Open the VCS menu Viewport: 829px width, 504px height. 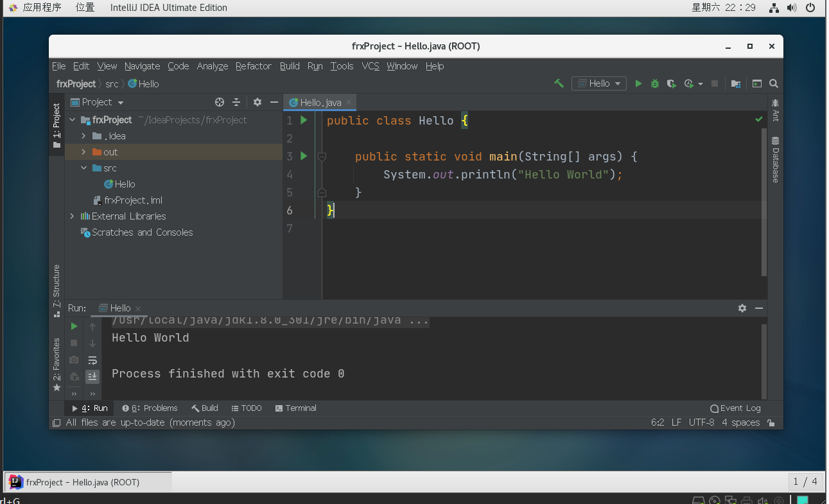pos(371,66)
